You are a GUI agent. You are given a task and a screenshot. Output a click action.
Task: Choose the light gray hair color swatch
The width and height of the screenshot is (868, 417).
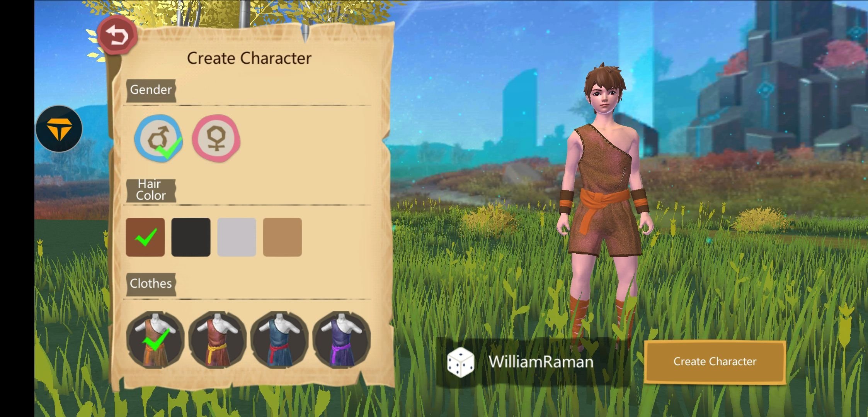[237, 237]
